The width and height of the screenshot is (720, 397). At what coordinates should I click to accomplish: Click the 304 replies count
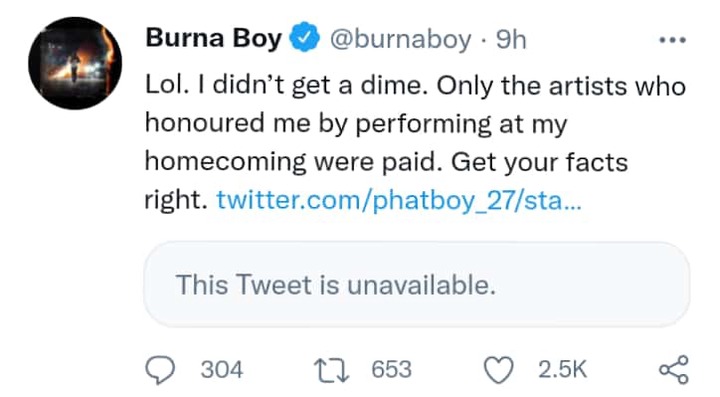click(x=222, y=369)
